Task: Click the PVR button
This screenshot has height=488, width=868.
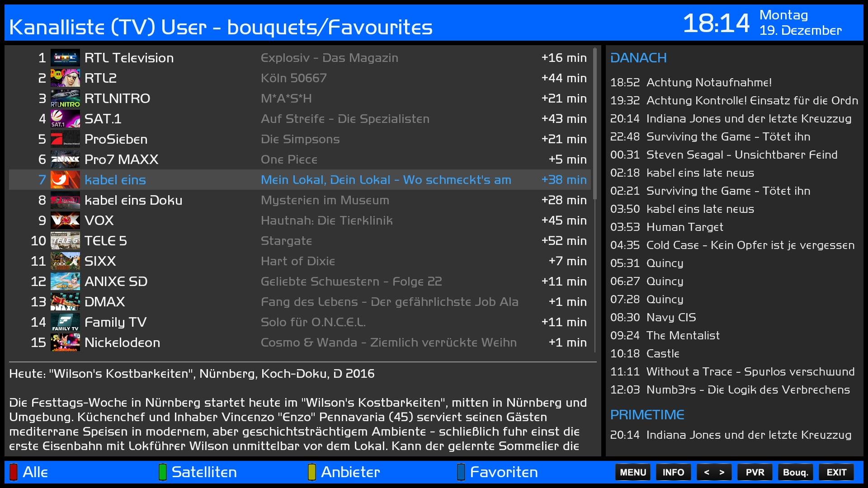Action: click(x=755, y=472)
